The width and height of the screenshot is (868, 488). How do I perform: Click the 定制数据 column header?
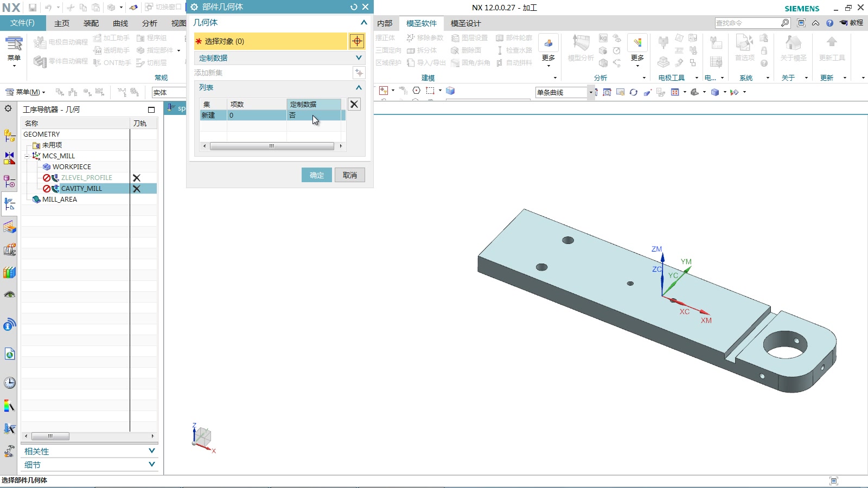(x=314, y=104)
